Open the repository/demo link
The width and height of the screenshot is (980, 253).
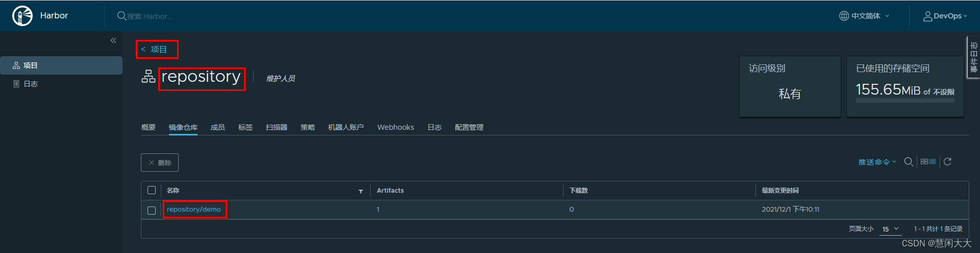click(x=194, y=210)
